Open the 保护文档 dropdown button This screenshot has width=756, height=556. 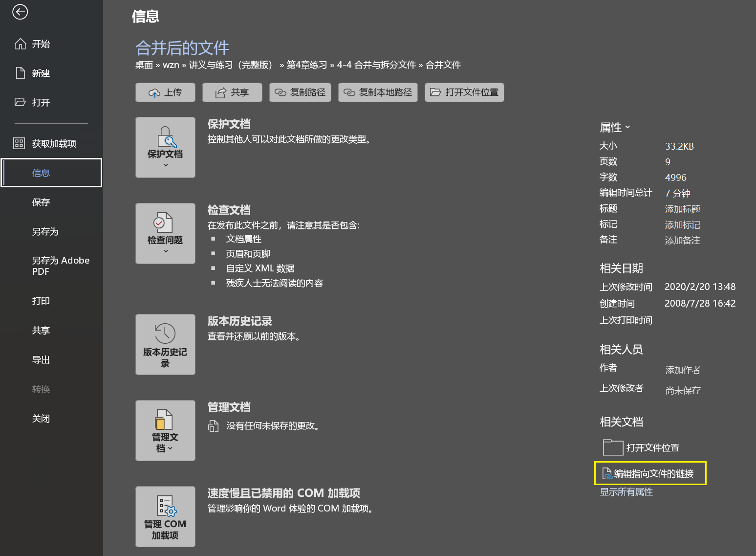click(x=165, y=147)
